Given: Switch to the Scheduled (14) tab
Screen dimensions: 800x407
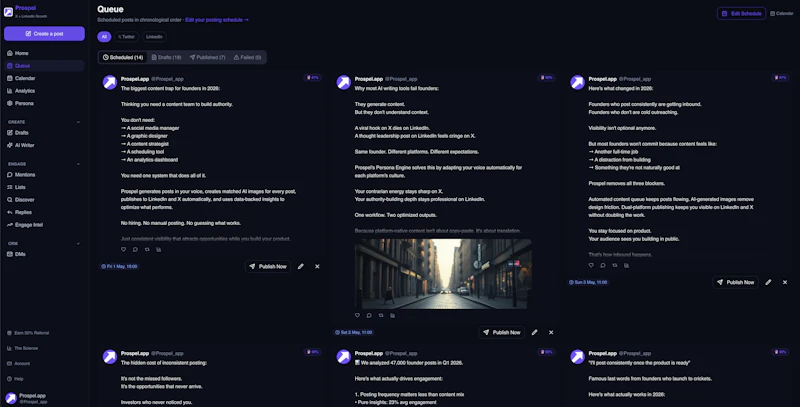Looking at the screenshot, I should coord(123,58).
